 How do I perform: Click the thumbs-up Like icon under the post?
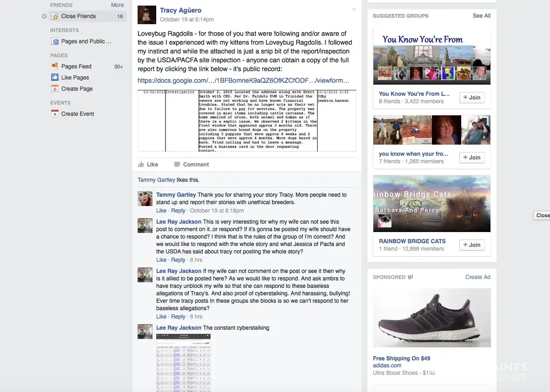click(x=141, y=164)
